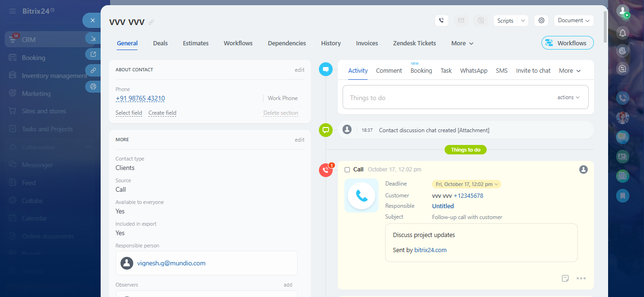Open the Zendesk Tickets tab
This screenshot has height=297, width=644.
coord(414,43)
